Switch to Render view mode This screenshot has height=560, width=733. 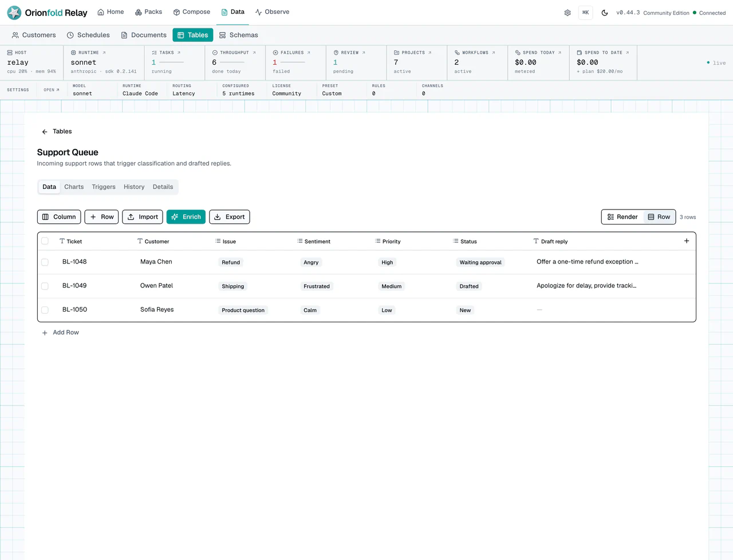(x=622, y=217)
